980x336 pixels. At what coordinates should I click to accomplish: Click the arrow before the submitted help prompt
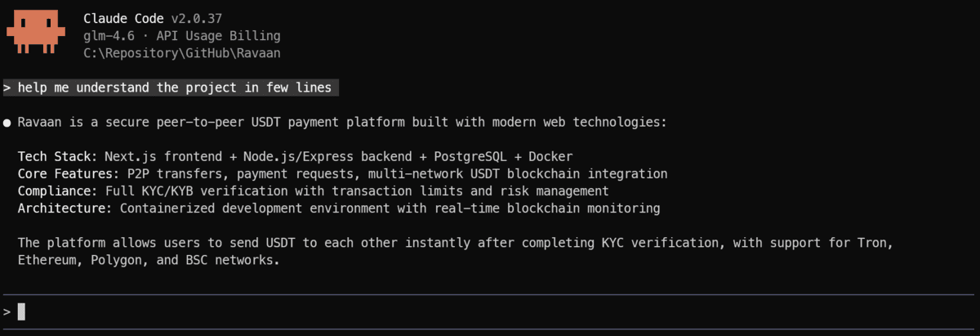7,87
